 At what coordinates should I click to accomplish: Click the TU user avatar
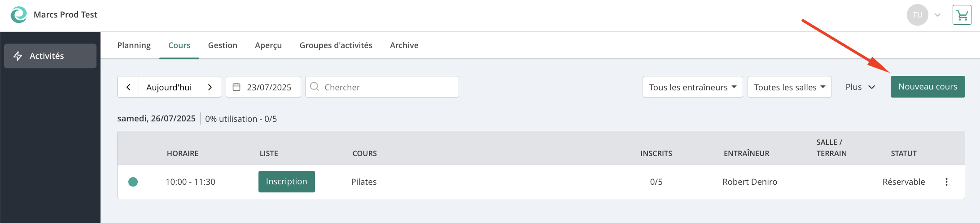[x=917, y=15]
